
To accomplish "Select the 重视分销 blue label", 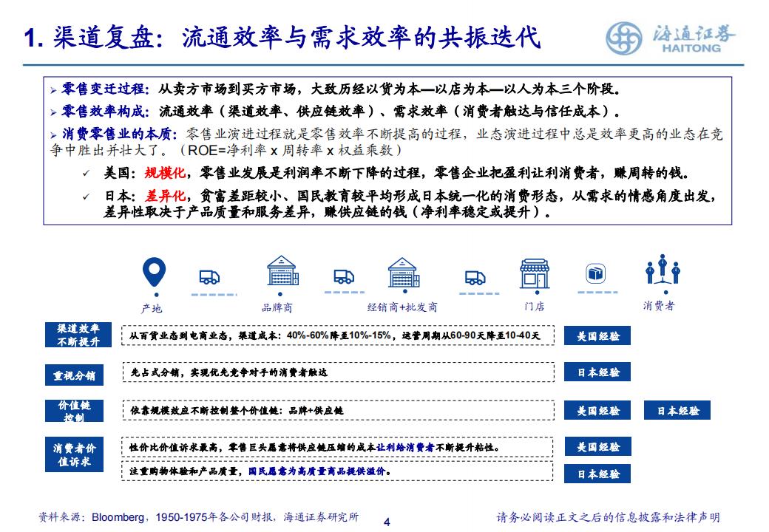I will click(x=74, y=376).
